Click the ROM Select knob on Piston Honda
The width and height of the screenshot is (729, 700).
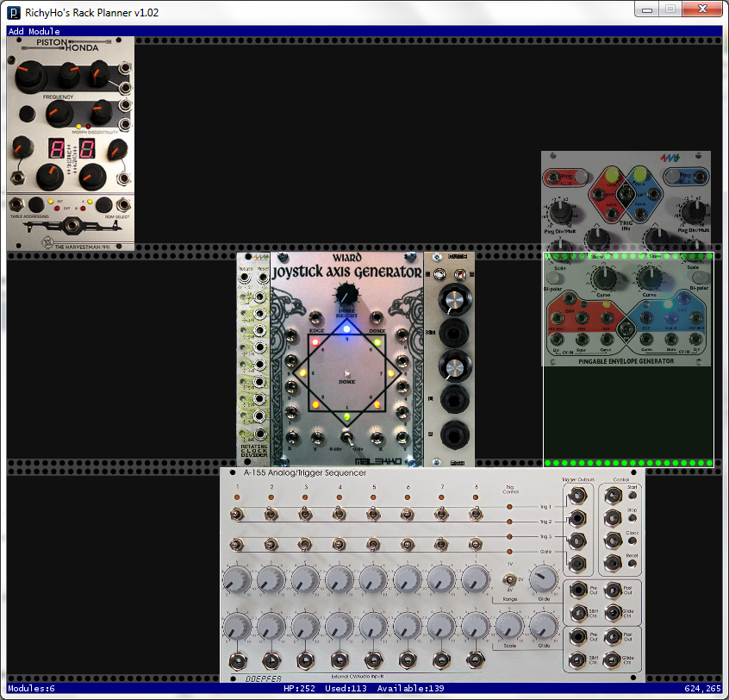tap(103, 206)
